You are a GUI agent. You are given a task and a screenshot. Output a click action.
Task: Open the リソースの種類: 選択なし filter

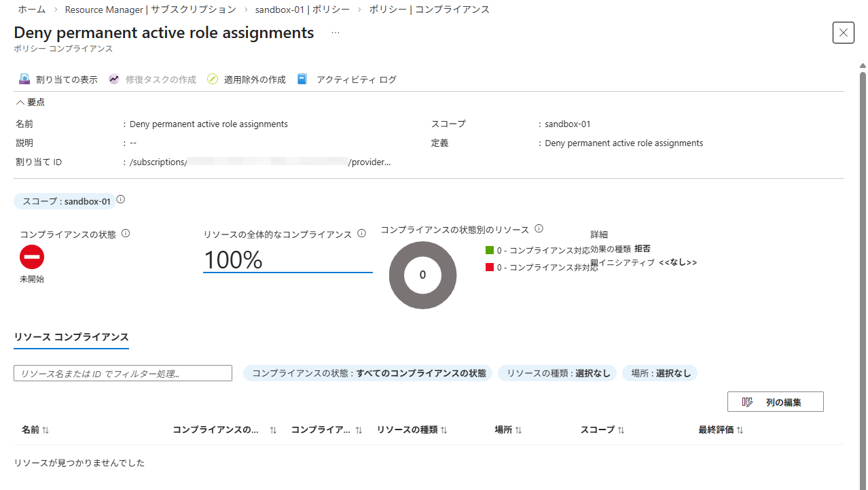point(557,372)
